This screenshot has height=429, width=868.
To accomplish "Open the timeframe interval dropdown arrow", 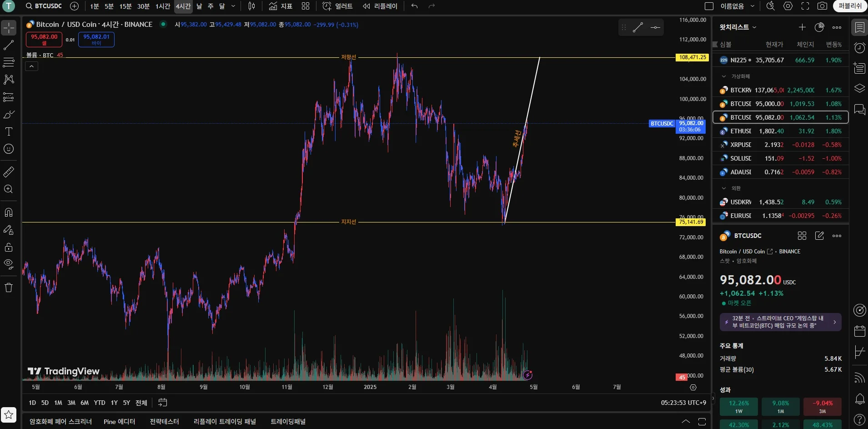I will 233,6.
